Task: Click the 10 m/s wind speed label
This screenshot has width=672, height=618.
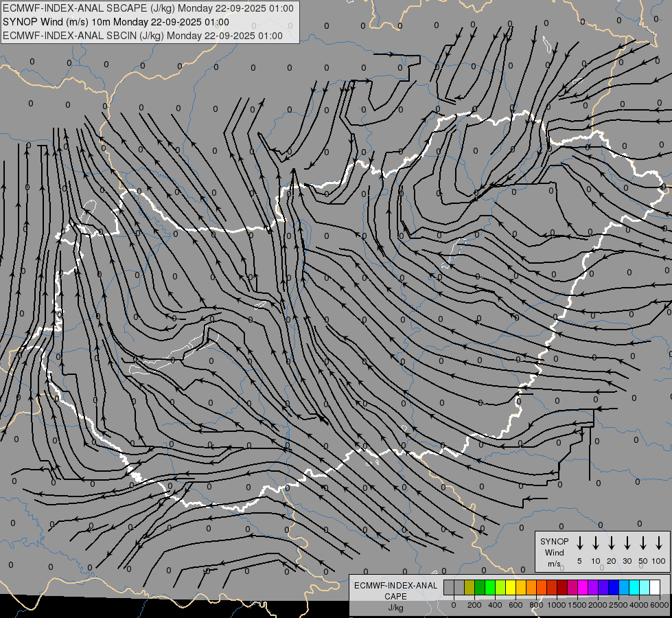Action: 596,561
